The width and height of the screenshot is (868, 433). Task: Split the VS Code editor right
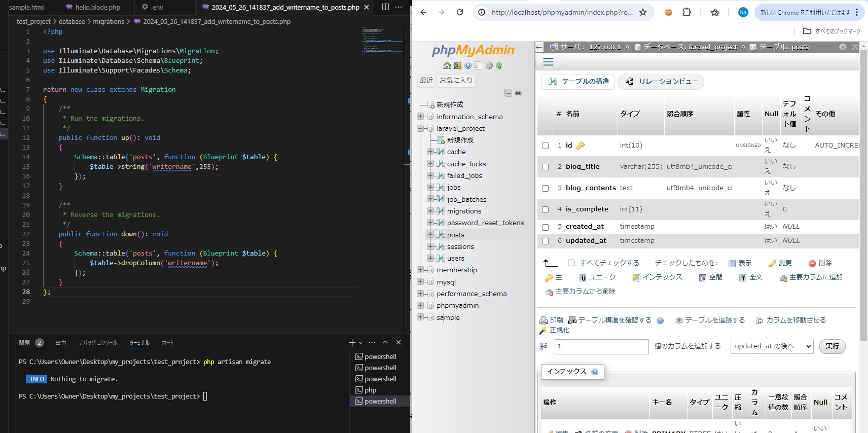(385, 7)
